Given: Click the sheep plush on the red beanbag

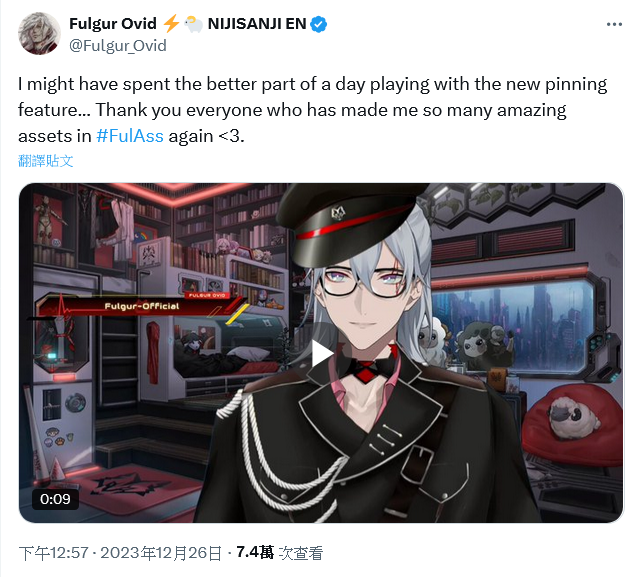Looking at the screenshot, I should pos(574,416).
